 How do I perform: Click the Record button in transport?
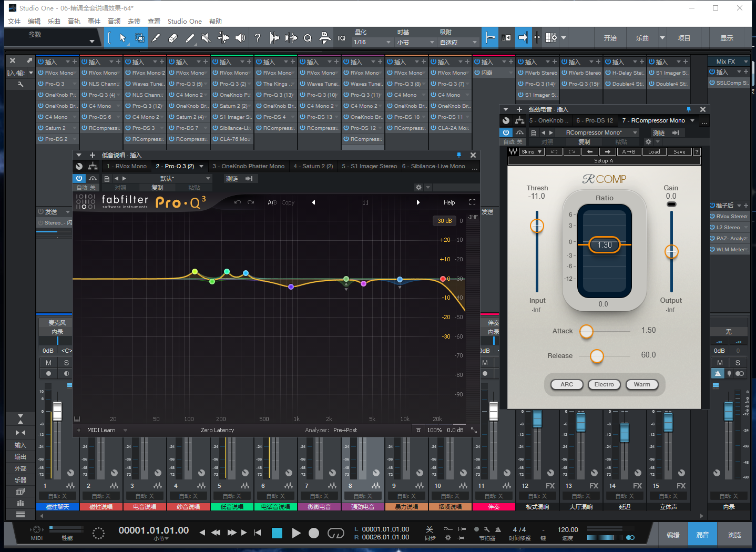314,533
